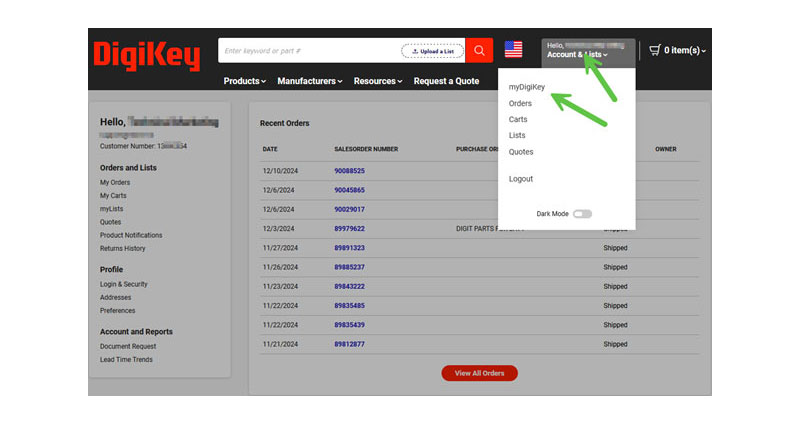This screenshot has width=800, height=425.
Task: Choose Logout in the account menu
Action: pyautogui.click(x=521, y=179)
